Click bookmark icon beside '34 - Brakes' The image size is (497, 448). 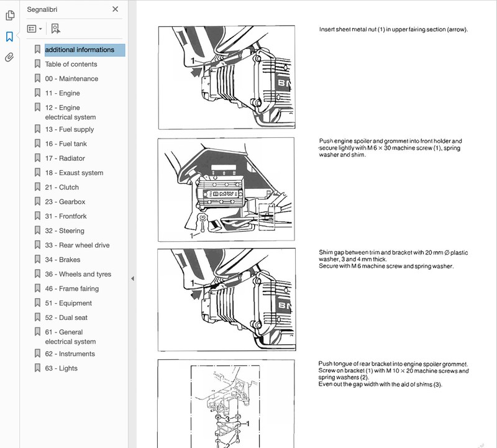37,259
